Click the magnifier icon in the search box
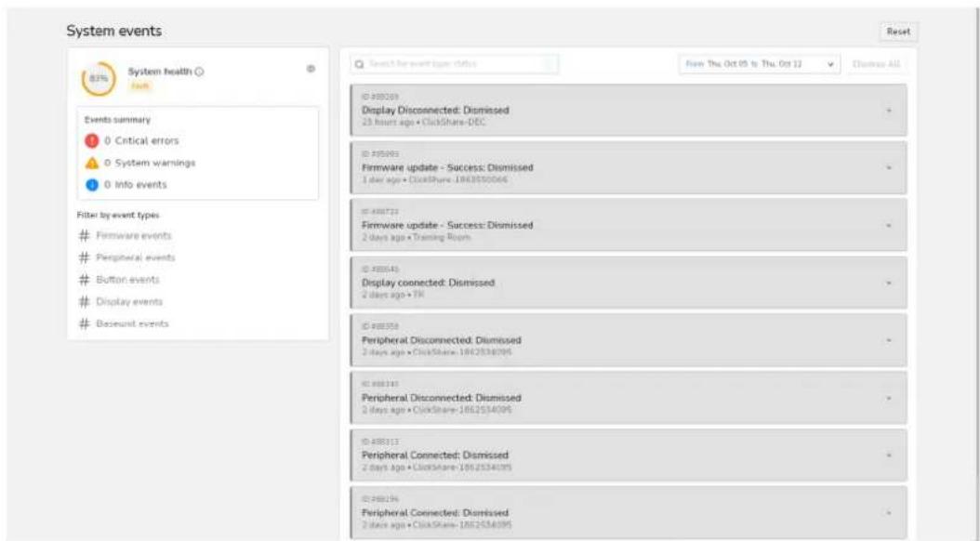The image size is (980, 541). pyautogui.click(x=360, y=64)
